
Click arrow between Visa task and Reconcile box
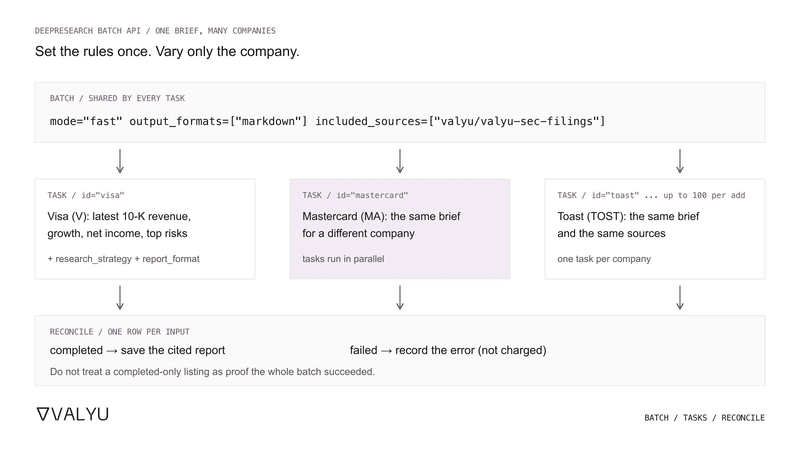[120, 297]
